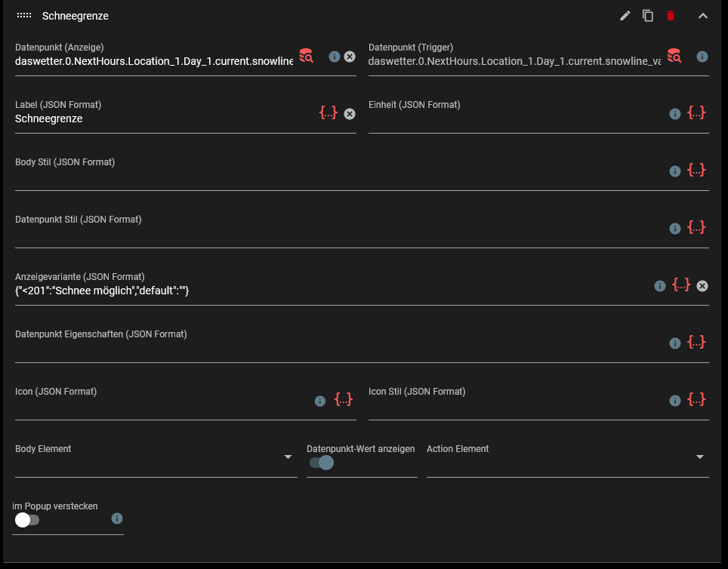The image size is (728, 569).
Task: Open JSON editor for Label field
Action: click(x=328, y=113)
